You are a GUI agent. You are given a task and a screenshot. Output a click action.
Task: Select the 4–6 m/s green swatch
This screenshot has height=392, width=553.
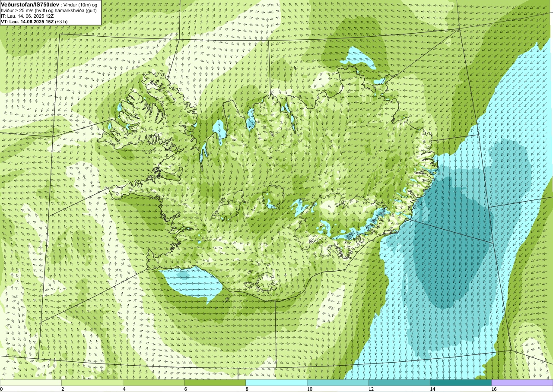click(153, 383)
